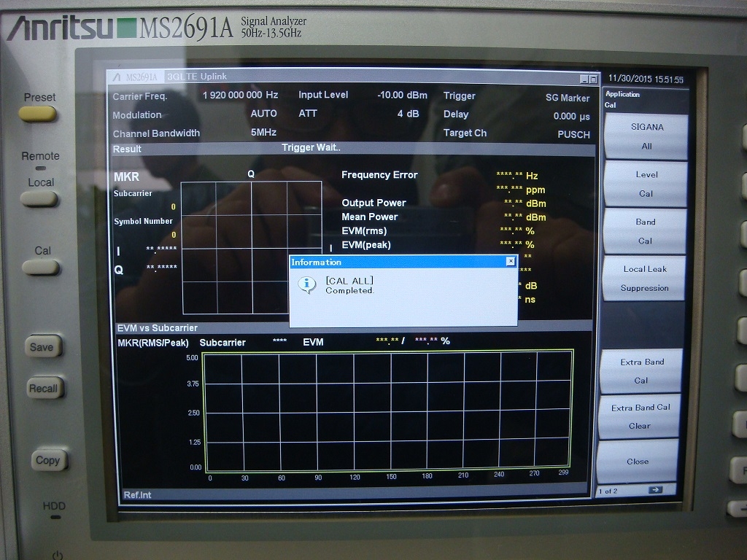Select the Input Level value -10.00 dBm
The height and width of the screenshot is (560, 747).
402,95
